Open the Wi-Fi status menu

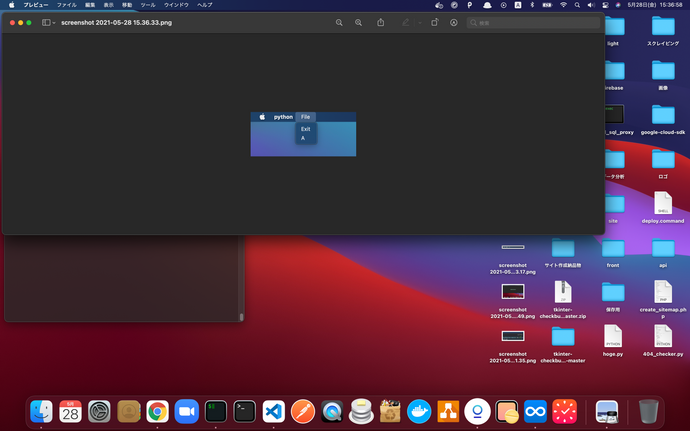563,5
